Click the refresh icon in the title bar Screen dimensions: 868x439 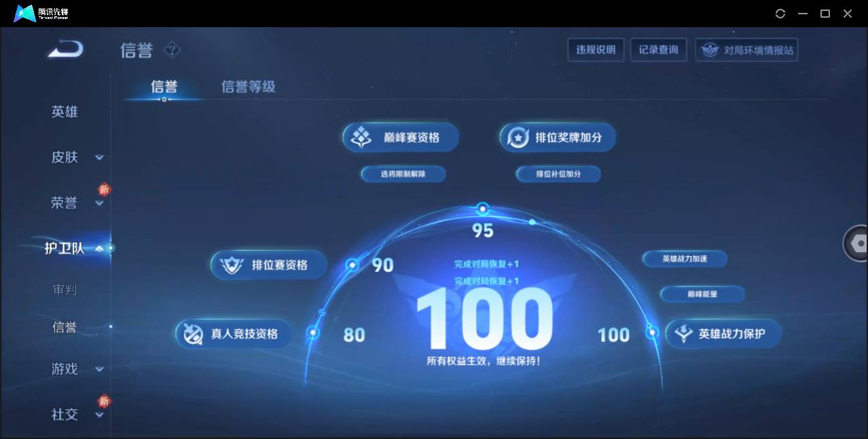coord(780,14)
